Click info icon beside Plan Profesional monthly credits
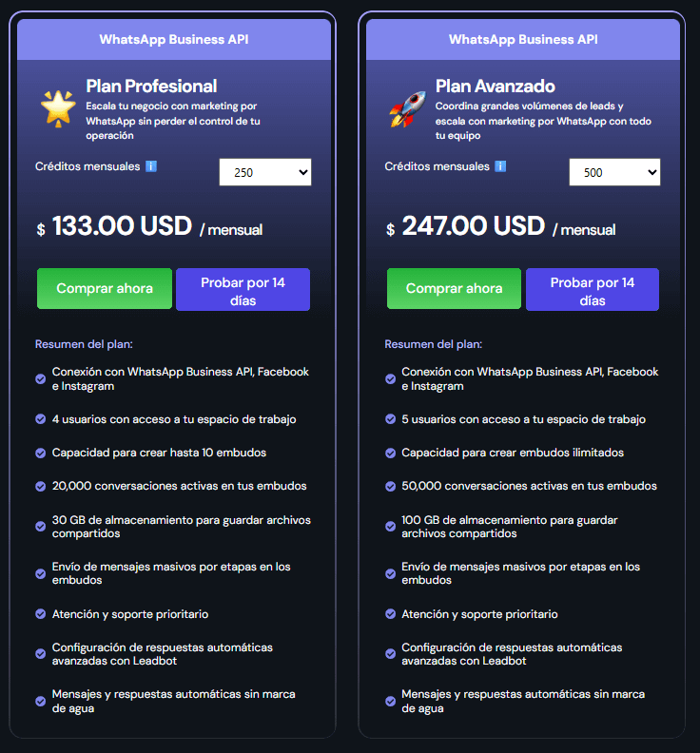 [x=151, y=166]
